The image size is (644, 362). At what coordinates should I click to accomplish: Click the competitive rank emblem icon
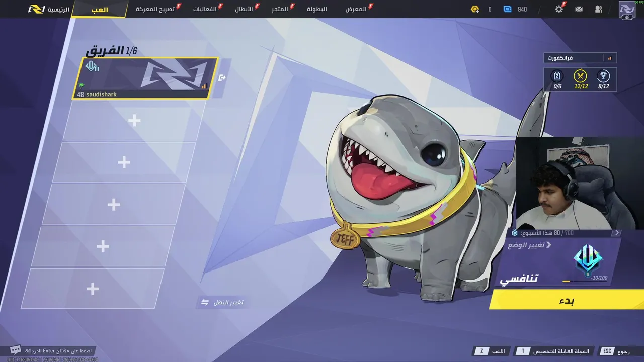click(588, 259)
